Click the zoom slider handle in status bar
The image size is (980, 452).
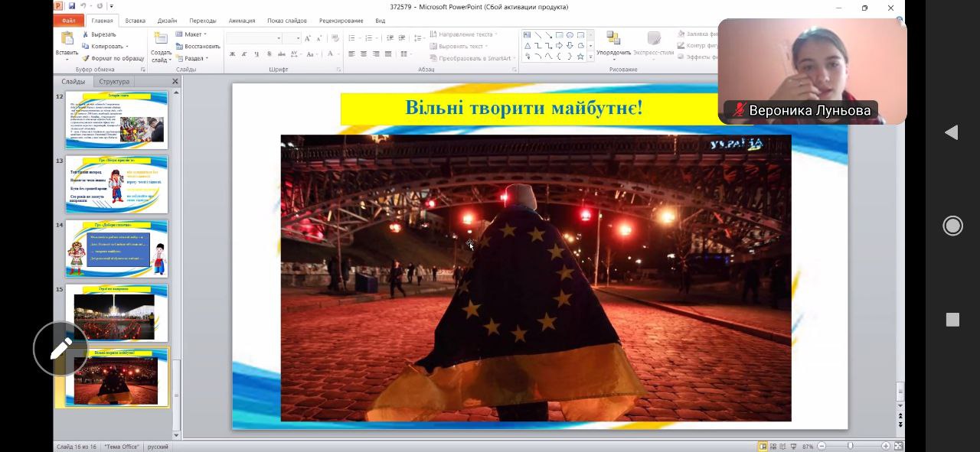click(x=850, y=446)
